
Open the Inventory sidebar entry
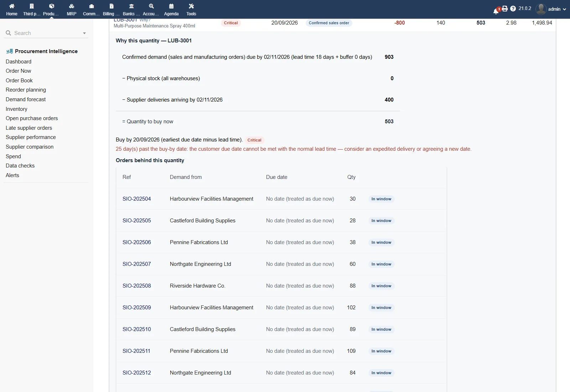[16, 109]
